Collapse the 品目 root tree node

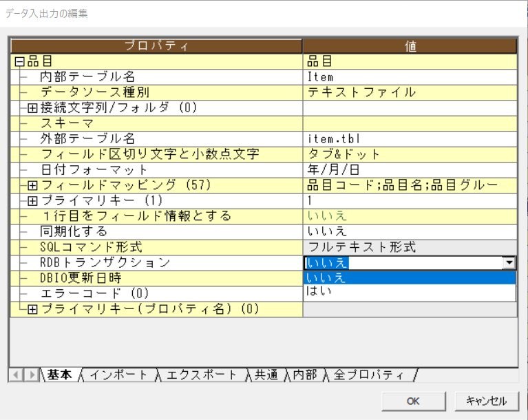pos(19,62)
